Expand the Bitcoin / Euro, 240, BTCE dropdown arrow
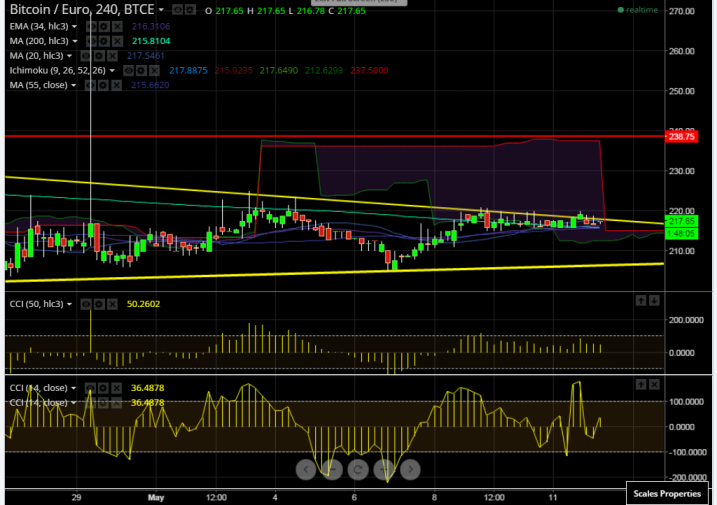This screenshot has width=717, height=505. click(161, 10)
